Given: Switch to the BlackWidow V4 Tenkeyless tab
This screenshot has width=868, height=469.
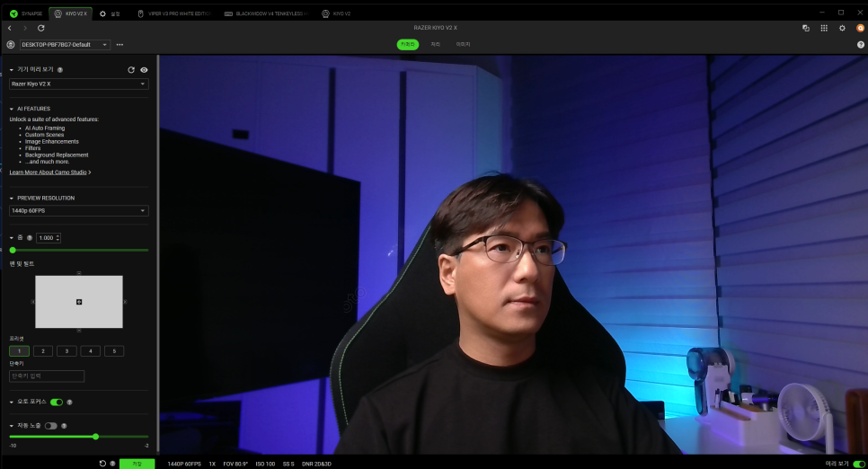Looking at the screenshot, I should click(x=265, y=13).
